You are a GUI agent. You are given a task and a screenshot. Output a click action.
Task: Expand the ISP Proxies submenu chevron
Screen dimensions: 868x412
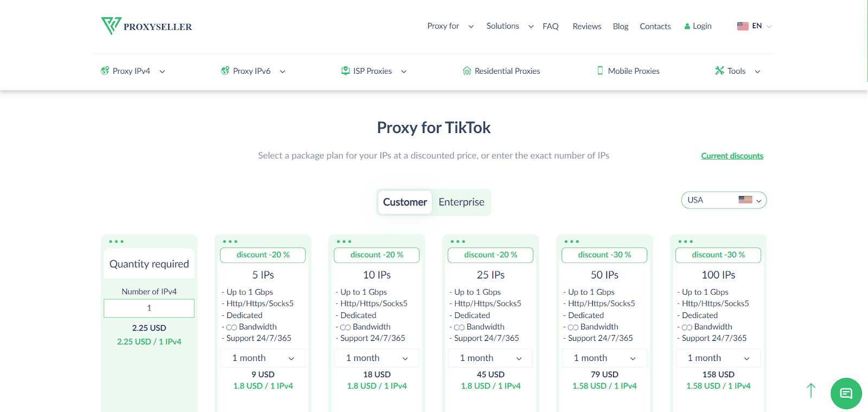click(x=404, y=71)
